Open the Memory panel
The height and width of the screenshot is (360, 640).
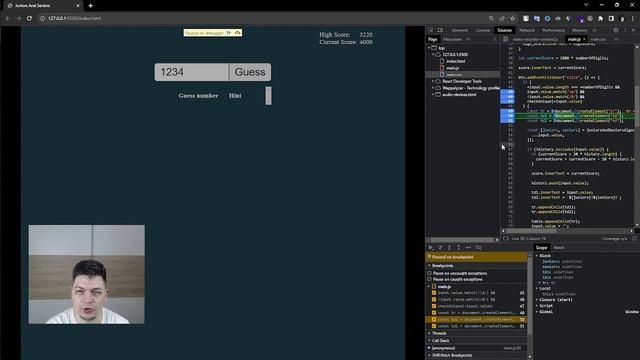tap(579, 30)
